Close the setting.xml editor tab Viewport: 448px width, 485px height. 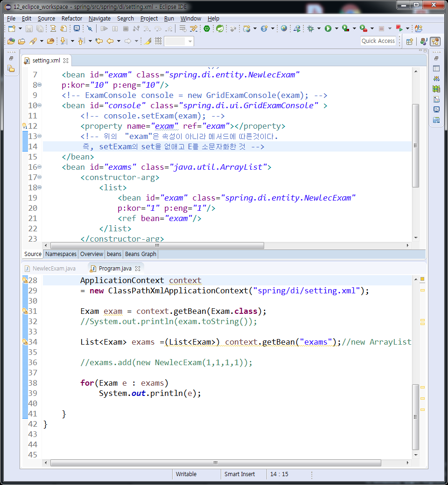66,61
